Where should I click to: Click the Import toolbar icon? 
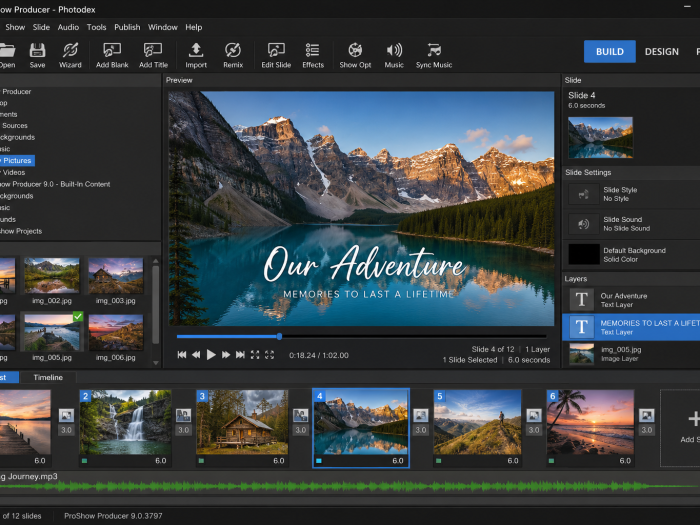coord(196,55)
